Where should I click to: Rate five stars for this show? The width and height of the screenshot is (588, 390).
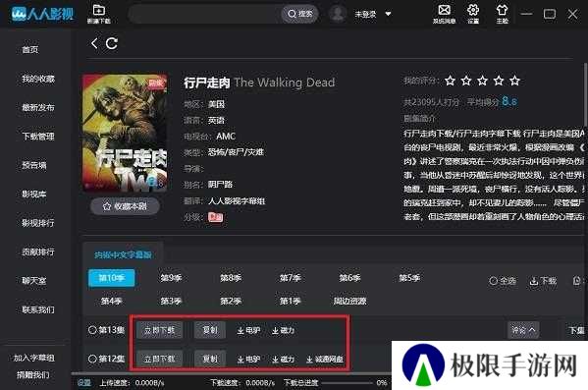[515, 81]
